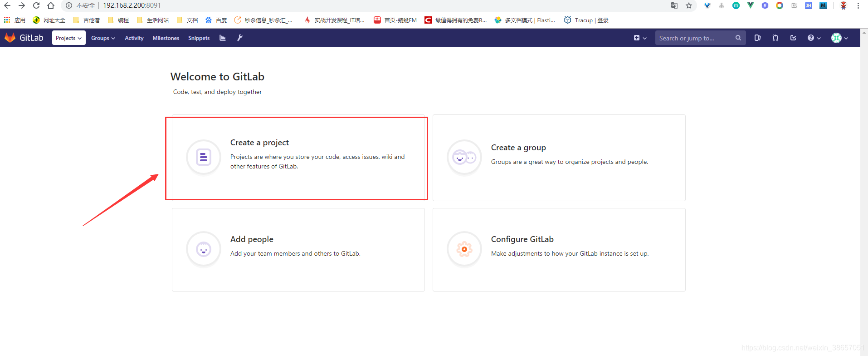Open the Merge requests icon
Screen dimensions: 868x356
775,38
